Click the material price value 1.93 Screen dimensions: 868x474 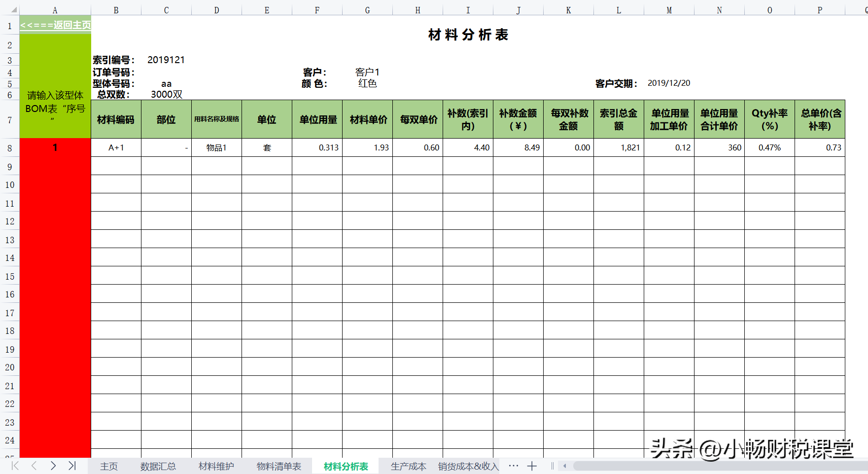pos(368,147)
